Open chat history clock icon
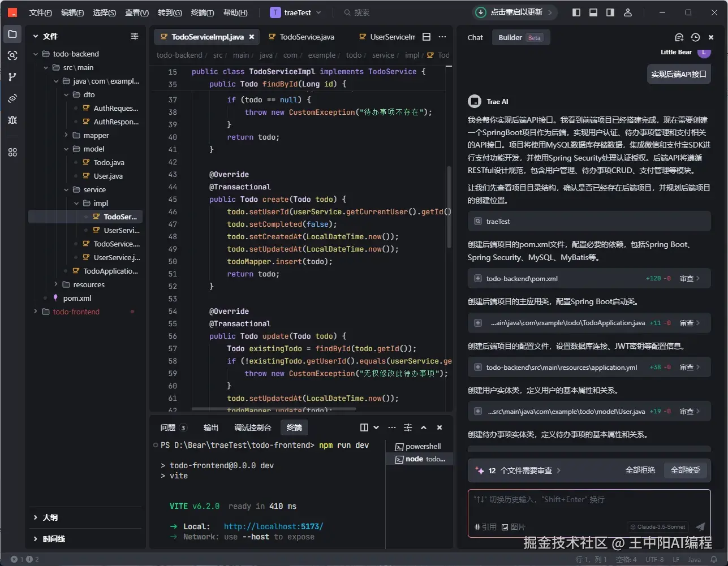Screen dimensions: 728x566 [695, 37]
